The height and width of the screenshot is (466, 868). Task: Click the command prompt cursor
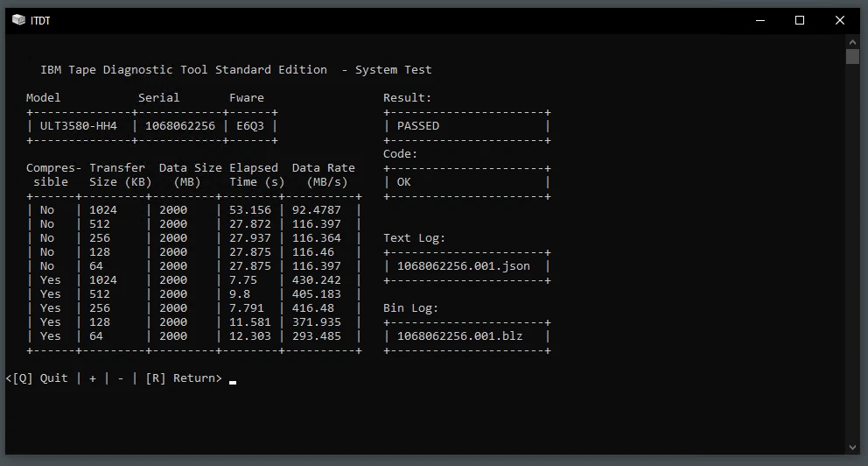click(x=233, y=382)
